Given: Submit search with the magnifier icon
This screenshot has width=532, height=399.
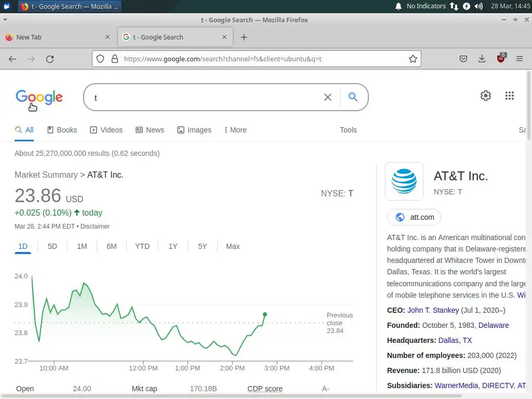Looking at the screenshot, I should [353, 97].
